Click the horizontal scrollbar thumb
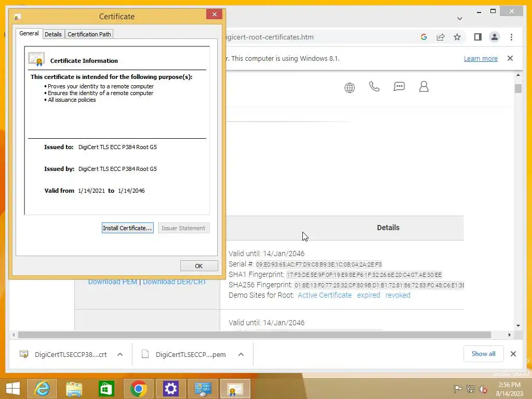Image resolution: width=532 pixels, height=399 pixels. [255, 335]
